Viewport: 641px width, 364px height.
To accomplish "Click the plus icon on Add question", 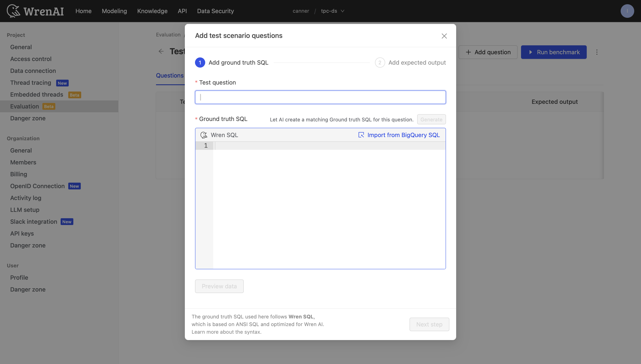I will [468, 52].
